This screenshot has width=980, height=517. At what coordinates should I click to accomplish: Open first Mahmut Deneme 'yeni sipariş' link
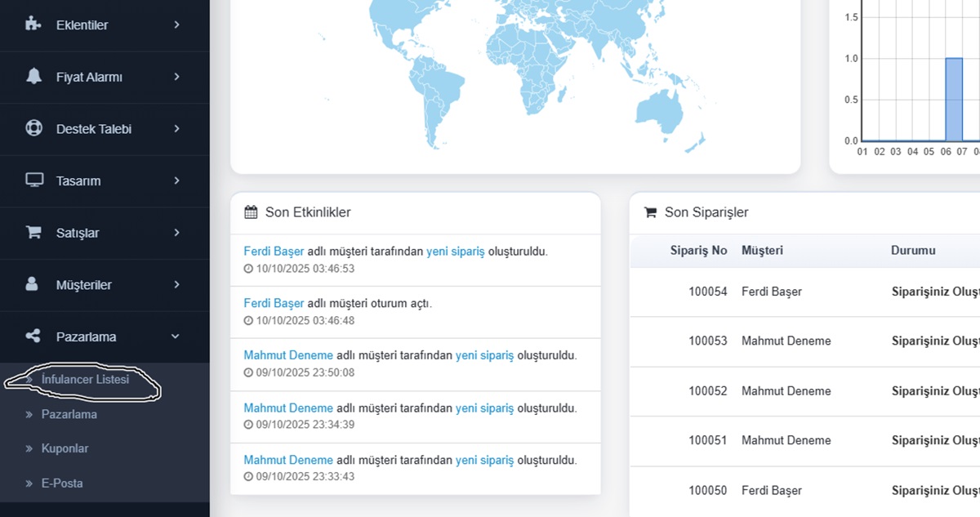(x=484, y=355)
